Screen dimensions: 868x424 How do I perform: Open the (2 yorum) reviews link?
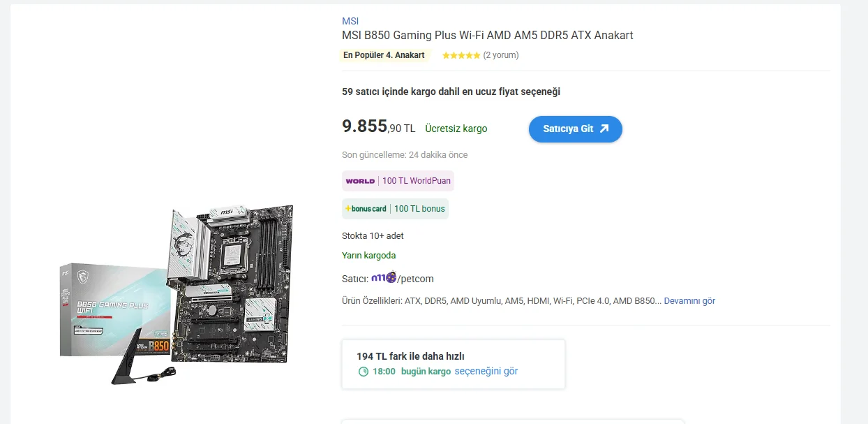point(501,55)
